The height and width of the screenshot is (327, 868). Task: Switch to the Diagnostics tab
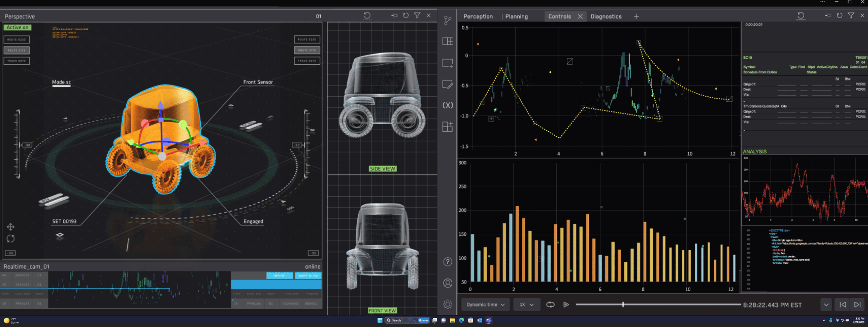tap(606, 16)
